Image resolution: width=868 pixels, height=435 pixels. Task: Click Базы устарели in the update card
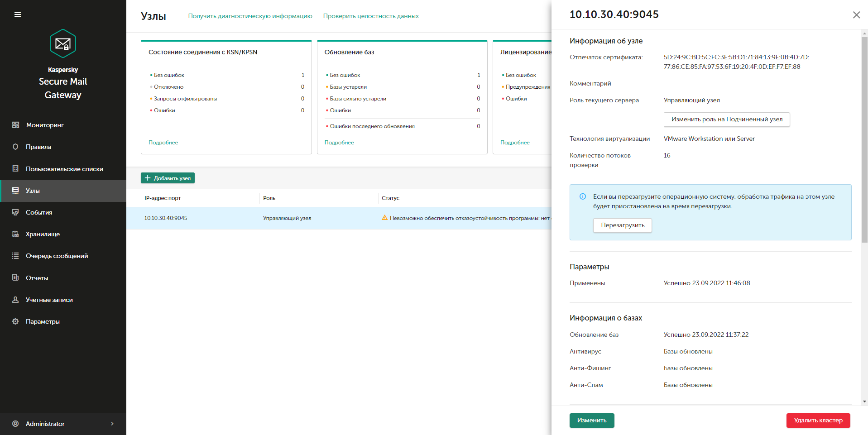(348, 87)
